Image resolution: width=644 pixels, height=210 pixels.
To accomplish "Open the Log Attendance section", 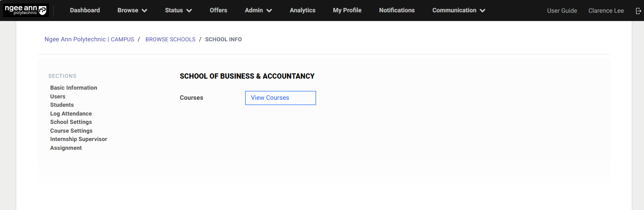I will tap(71, 114).
